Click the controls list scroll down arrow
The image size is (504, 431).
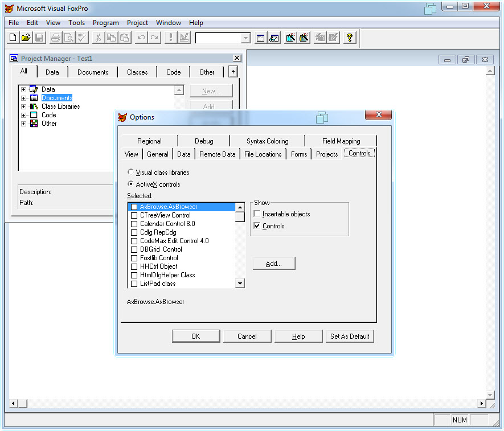[240, 283]
